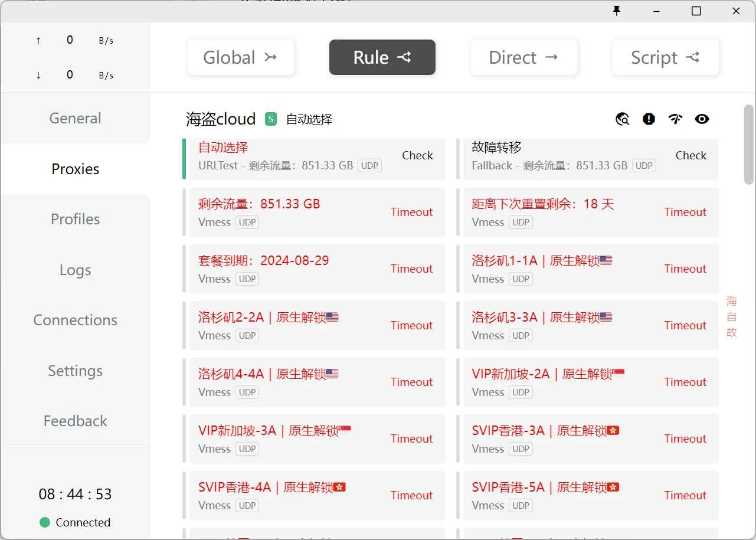Click the green S badge next to 海盗cloud
This screenshot has width=756, height=540.
click(x=271, y=119)
